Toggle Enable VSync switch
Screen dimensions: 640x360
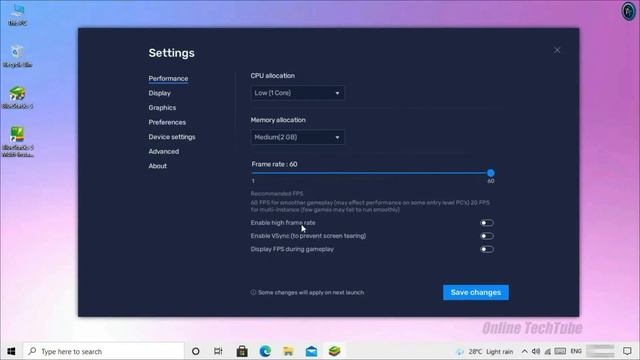pos(487,236)
